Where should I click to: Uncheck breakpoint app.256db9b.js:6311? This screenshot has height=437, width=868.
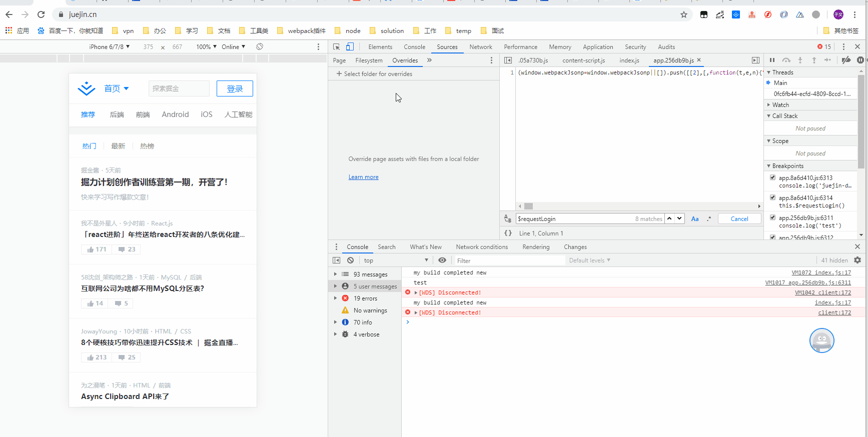tap(772, 217)
